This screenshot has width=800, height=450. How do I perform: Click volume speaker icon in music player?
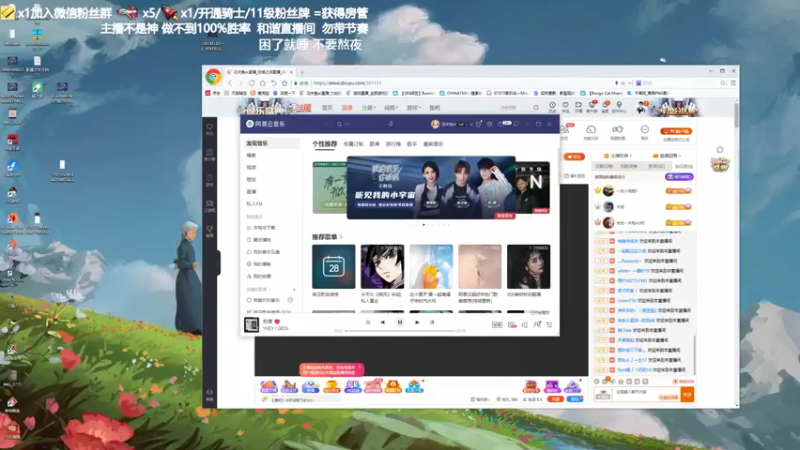[524, 324]
